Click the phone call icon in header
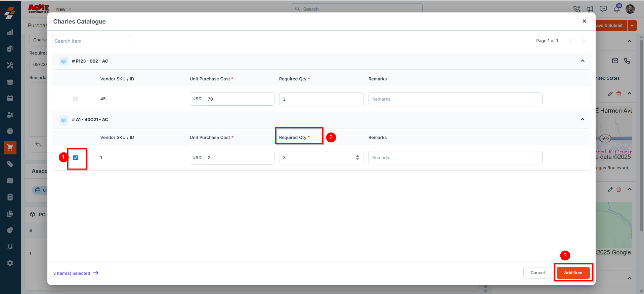This screenshot has height=294, width=644. [577, 9]
